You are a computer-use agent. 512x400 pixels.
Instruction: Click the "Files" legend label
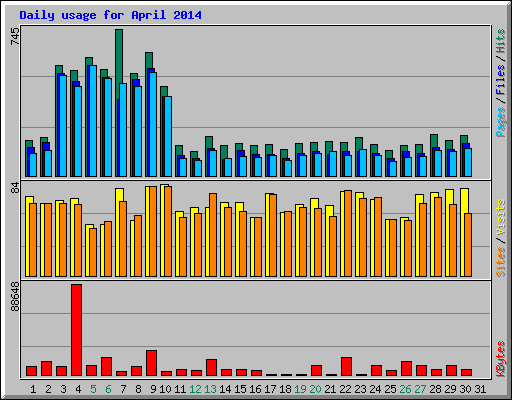pos(501,79)
